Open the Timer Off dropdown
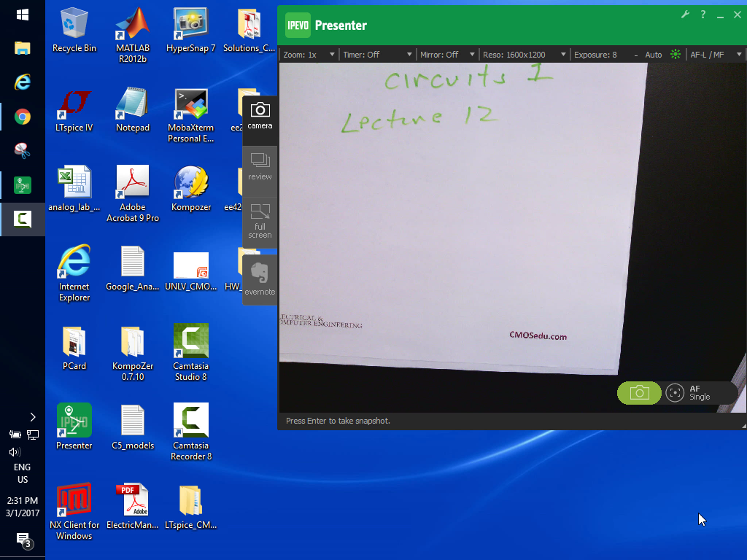The height and width of the screenshot is (560, 747). [x=376, y=55]
